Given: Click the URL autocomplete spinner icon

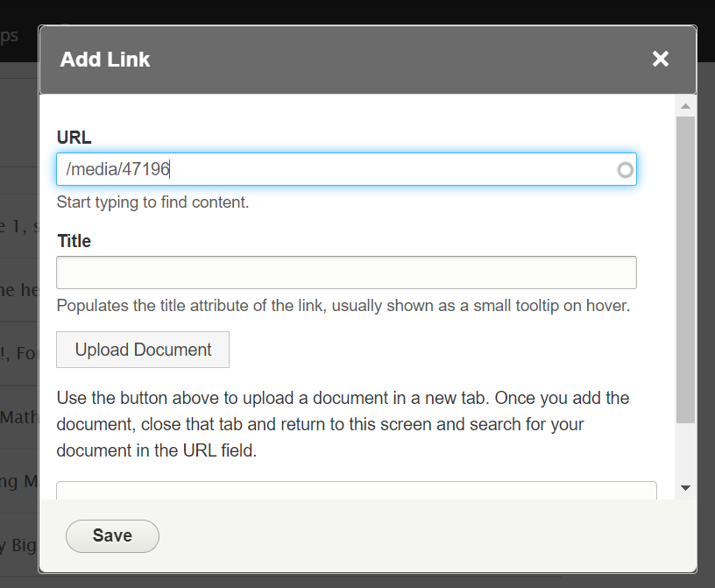Looking at the screenshot, I should pos(625,170).
